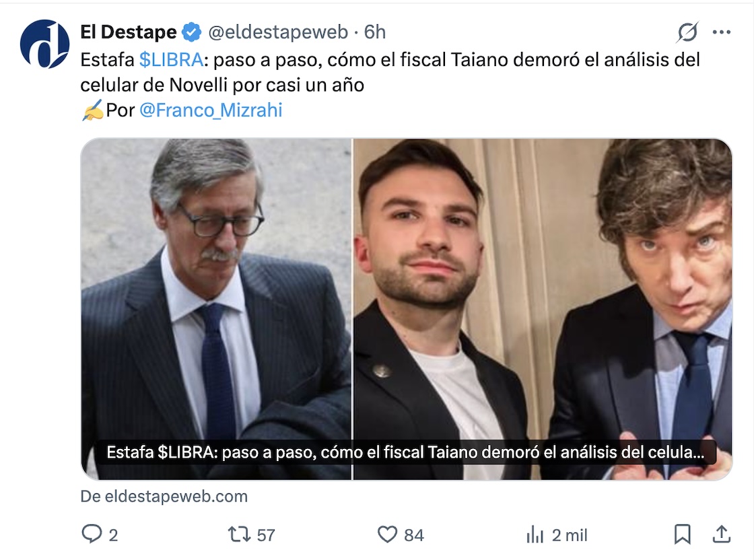Reply to the El Destape post
This screenshot has height=560, width=754.
92,534
